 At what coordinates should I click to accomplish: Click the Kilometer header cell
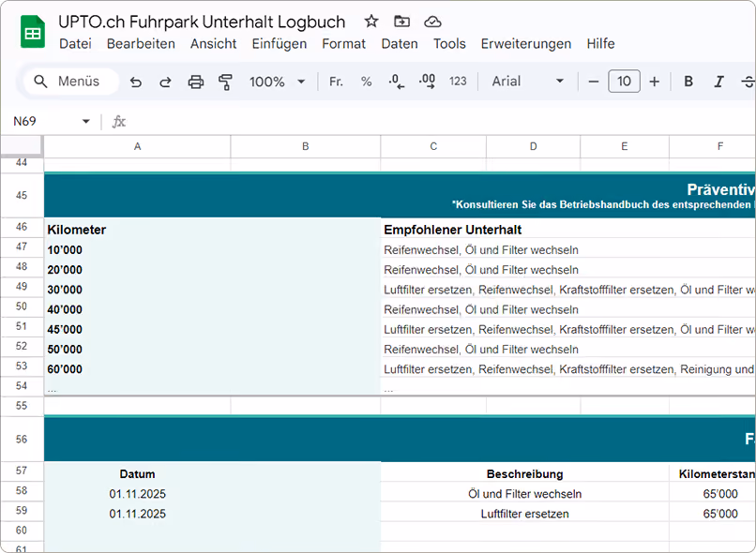pos(212,230)
